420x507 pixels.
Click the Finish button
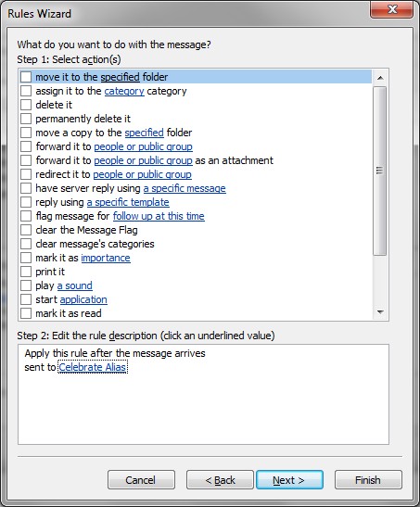[368, 480]
